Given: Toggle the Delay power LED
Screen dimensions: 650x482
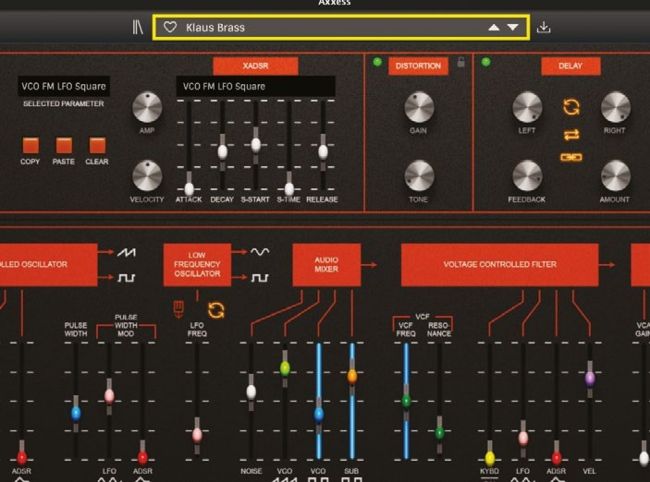Looking at the screenshot, I should [x=487, y=63].
